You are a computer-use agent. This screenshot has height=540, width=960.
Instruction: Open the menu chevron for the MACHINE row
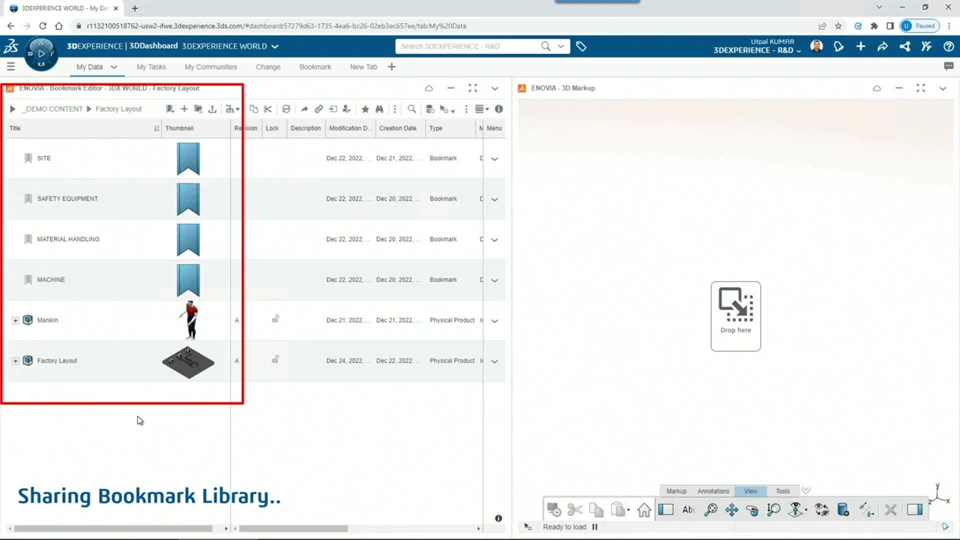495,280
